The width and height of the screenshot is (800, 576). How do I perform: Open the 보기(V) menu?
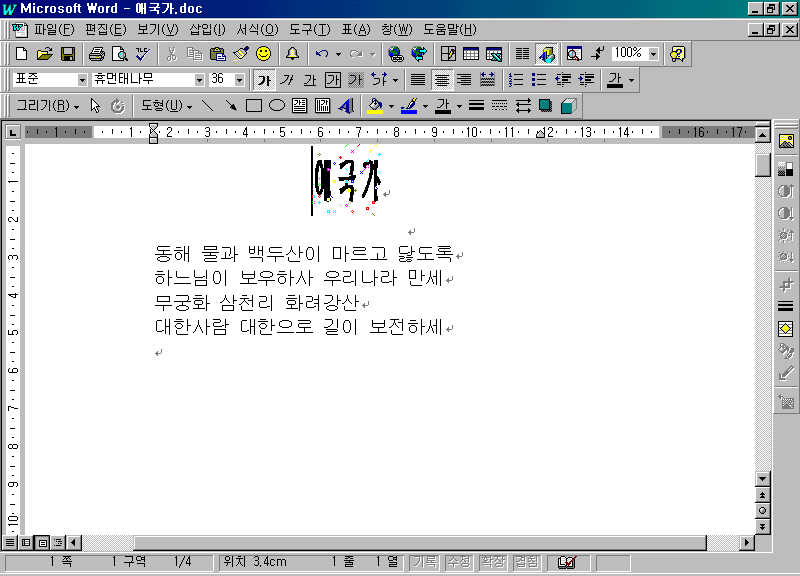coord(158,30)
